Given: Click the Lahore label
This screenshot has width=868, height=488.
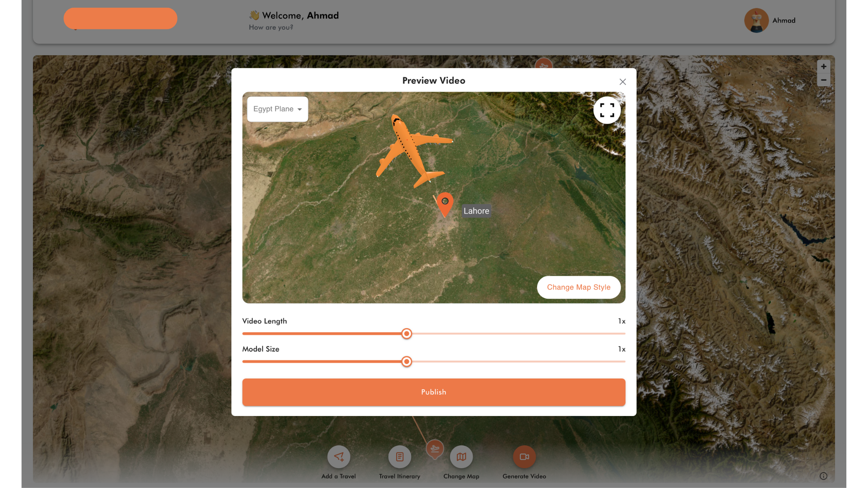Looking at the screenshot, I should coord(476,211).
